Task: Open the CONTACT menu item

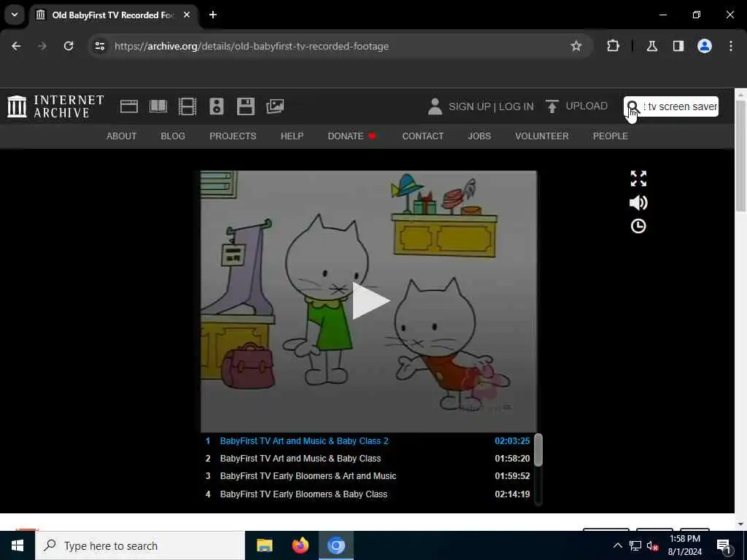Action: (422, 136)
